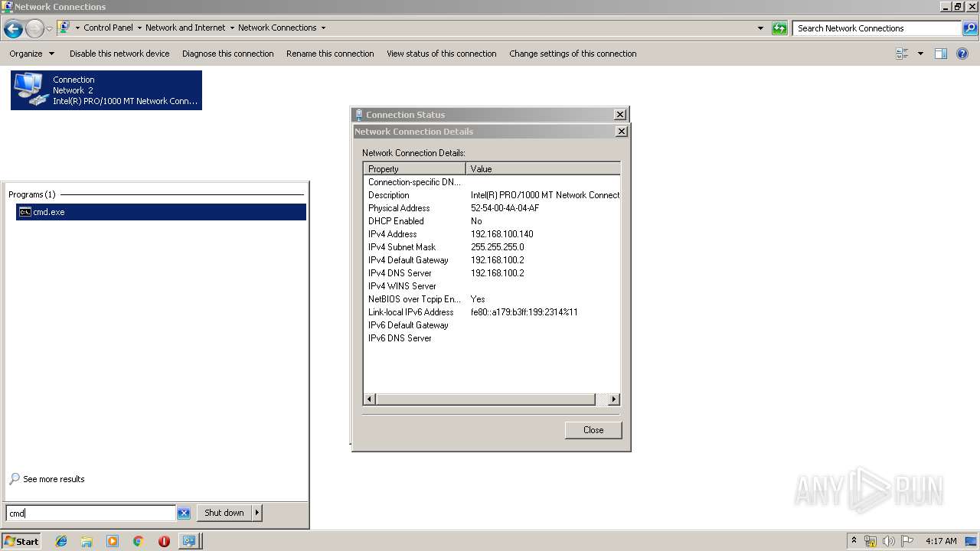
Task: Open Google Chrome from the taskbar
Action: [139, 541]
